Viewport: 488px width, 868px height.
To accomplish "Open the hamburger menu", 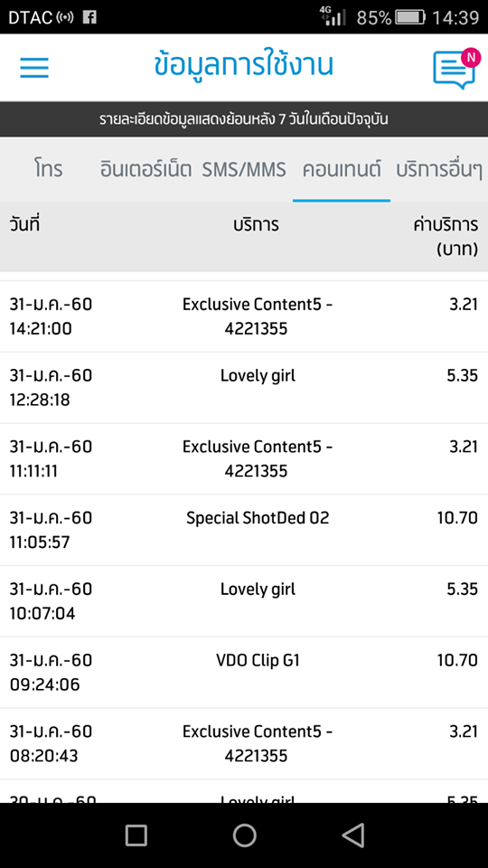I will tap(34, 68).
